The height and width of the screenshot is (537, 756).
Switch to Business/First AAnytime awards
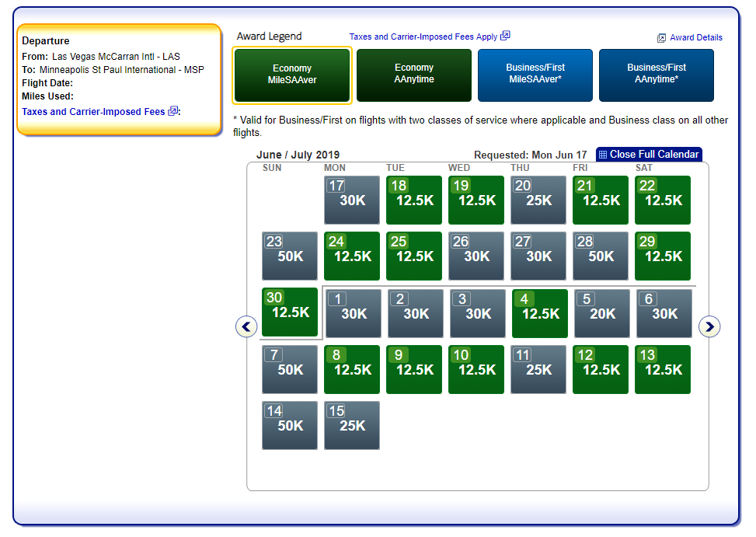[x=657, y=75]
